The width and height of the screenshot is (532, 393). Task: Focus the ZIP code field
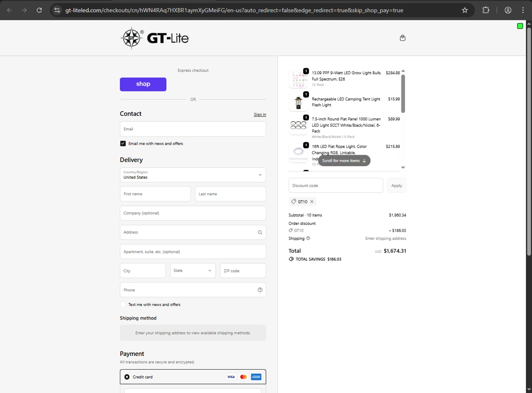[243, 271]
